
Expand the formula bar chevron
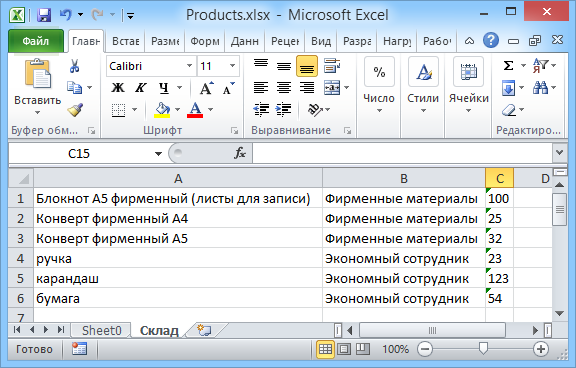(559, 152)
